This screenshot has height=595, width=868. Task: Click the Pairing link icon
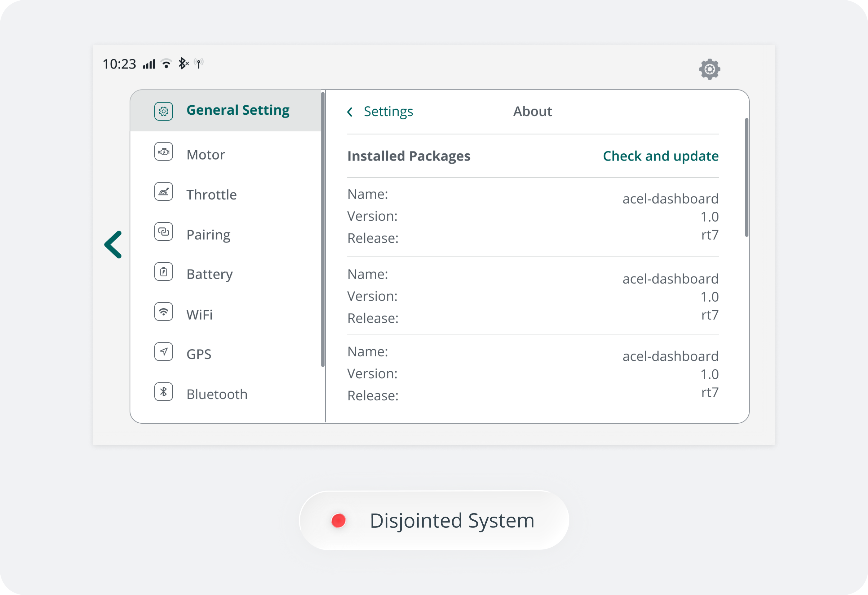[x=164, y=232]
